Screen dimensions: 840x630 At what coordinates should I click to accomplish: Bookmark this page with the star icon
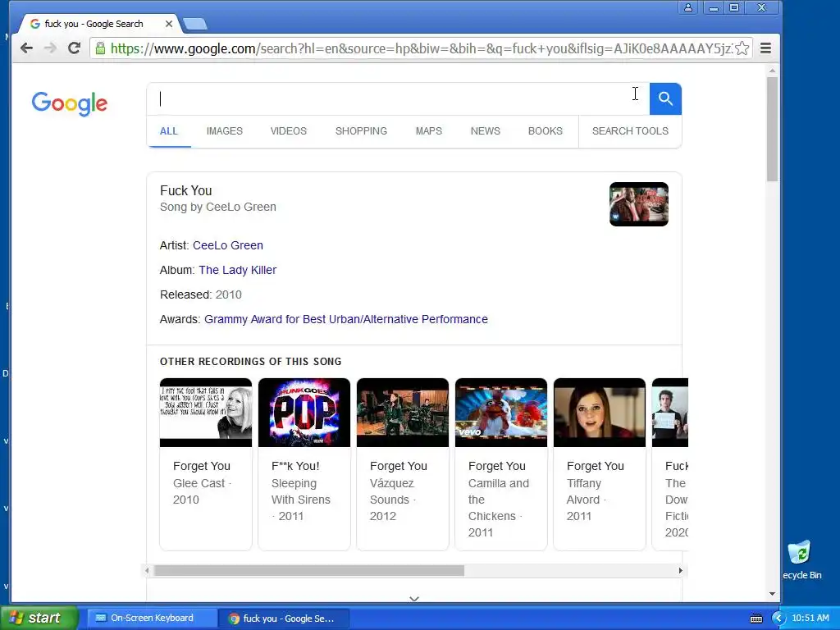click(742, 48)
